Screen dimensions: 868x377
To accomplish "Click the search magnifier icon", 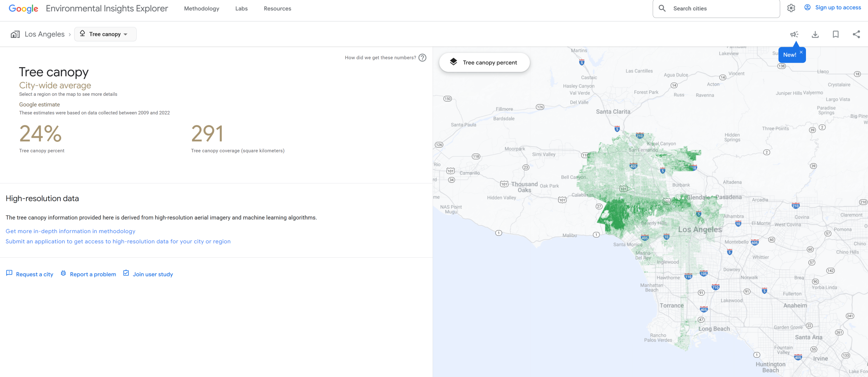I will (x=662, y=8).
